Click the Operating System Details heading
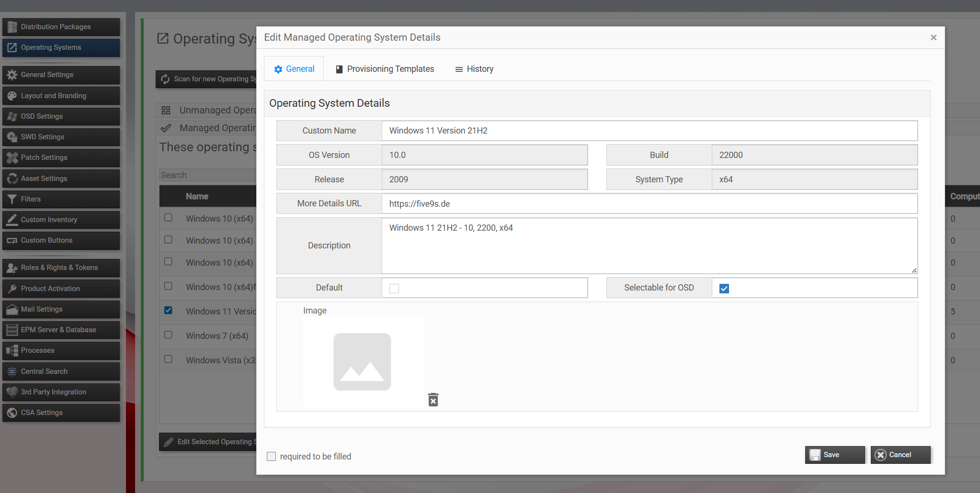The width and height of the screenshot is (980, 493). (x=330, y=103)
